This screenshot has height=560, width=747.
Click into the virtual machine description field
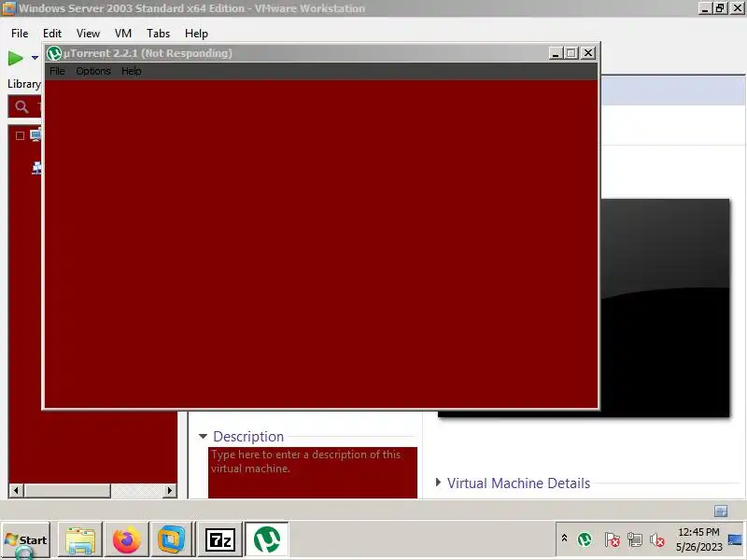pos(313,472)
